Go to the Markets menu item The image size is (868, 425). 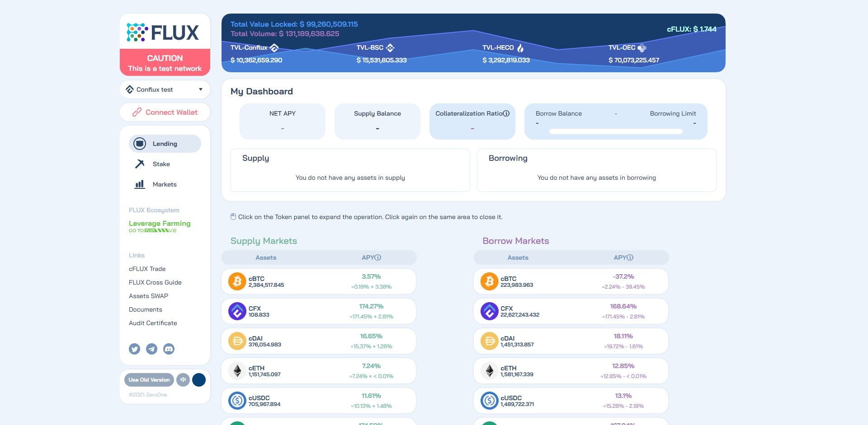165,184
